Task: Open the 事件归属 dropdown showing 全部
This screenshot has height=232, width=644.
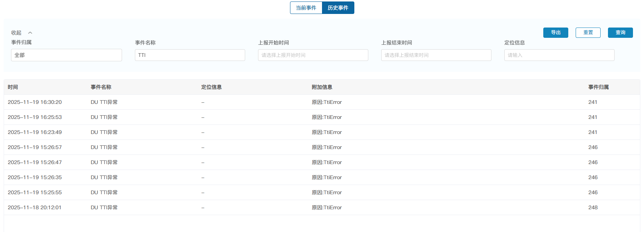Action: click(x=66, y=55)
